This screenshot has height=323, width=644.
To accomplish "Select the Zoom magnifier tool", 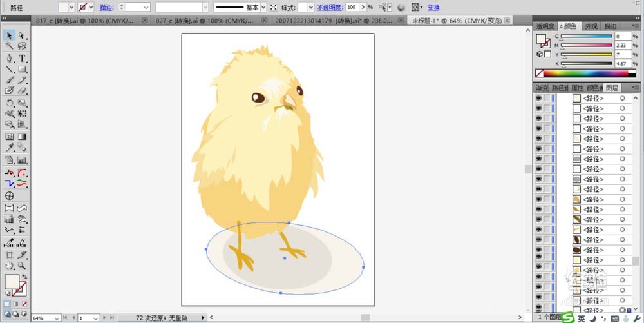I will tap(22, 266).
